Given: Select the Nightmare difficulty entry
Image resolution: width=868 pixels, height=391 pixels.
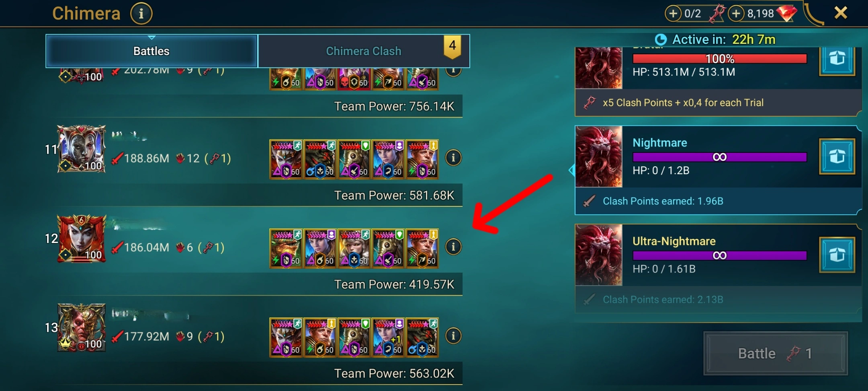Looking at the screenshot, I should tap(718, 170).
